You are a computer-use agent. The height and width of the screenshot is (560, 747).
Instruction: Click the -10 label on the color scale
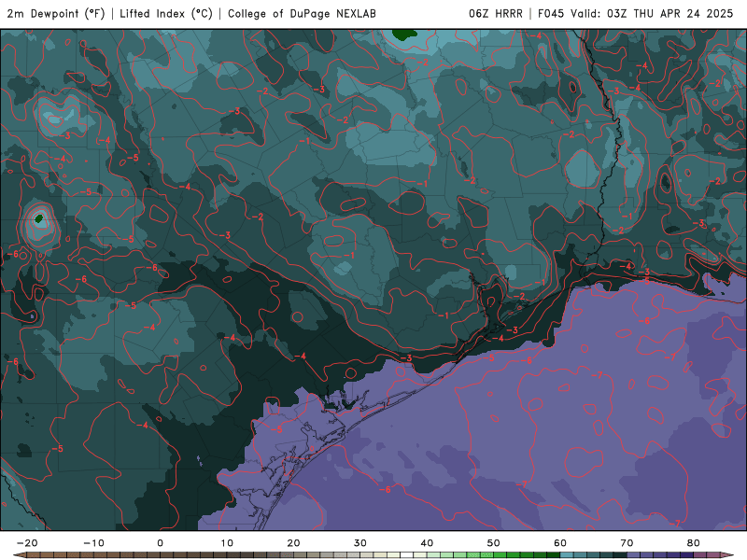pyautogui.click(x=93, y=543)
